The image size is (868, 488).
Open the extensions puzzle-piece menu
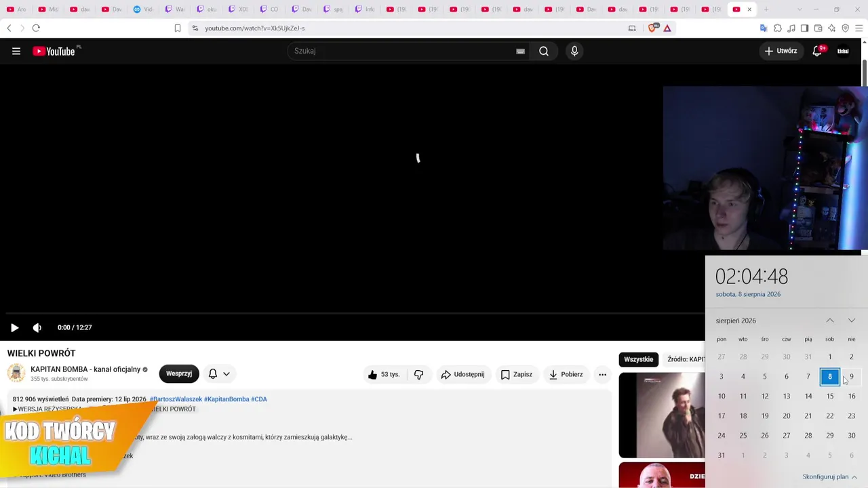777,28
